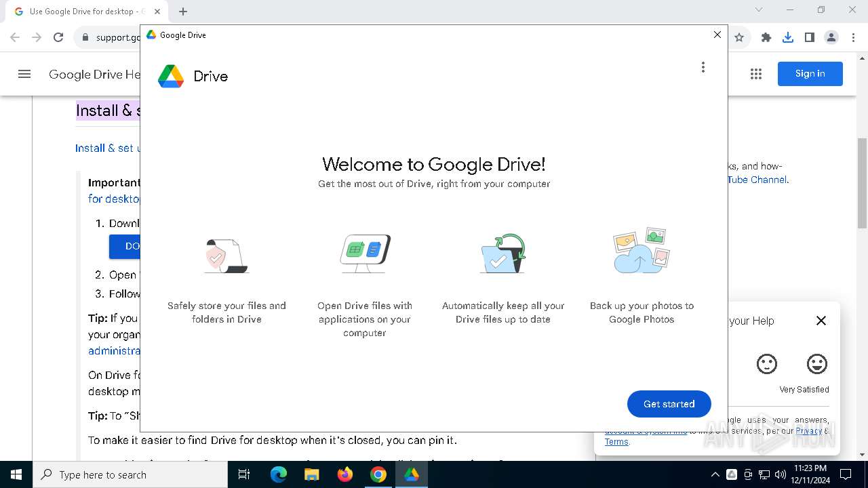Viewport: 868px width, 488px height.
Task: Open the notification center
Action: (846, 474)
